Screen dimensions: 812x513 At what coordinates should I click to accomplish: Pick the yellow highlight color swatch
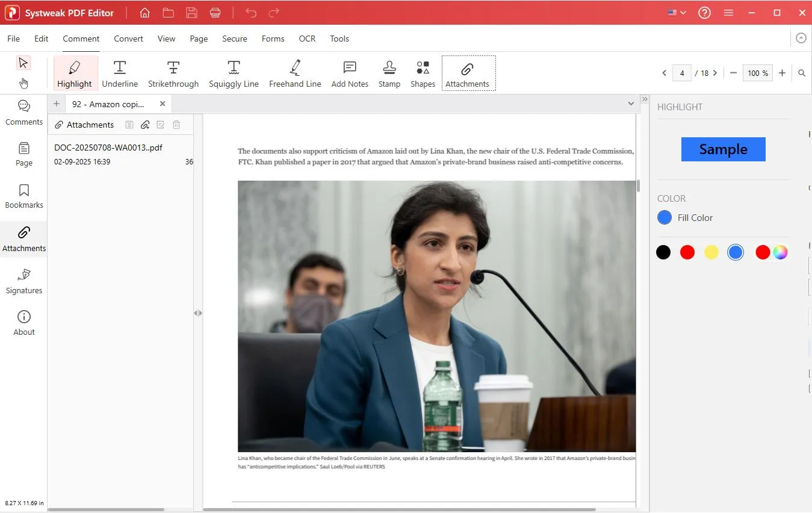pos(711,252)
